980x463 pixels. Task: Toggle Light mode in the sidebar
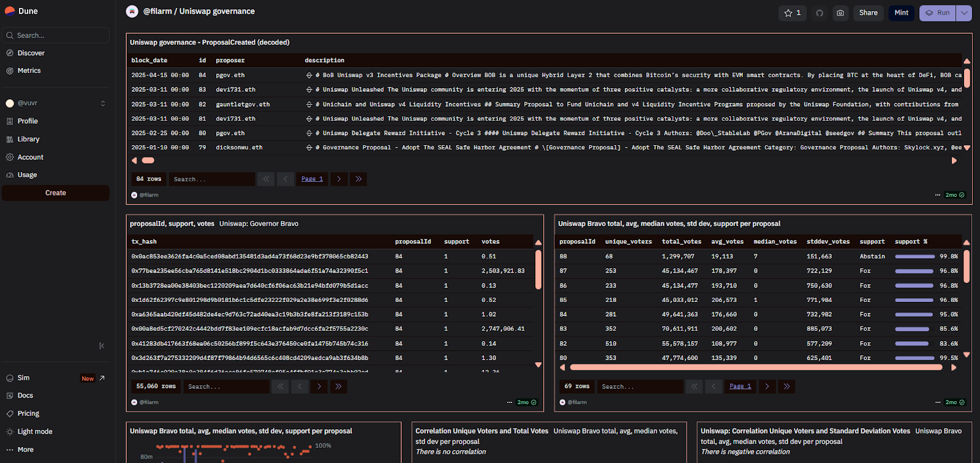[x=34, y=432]
